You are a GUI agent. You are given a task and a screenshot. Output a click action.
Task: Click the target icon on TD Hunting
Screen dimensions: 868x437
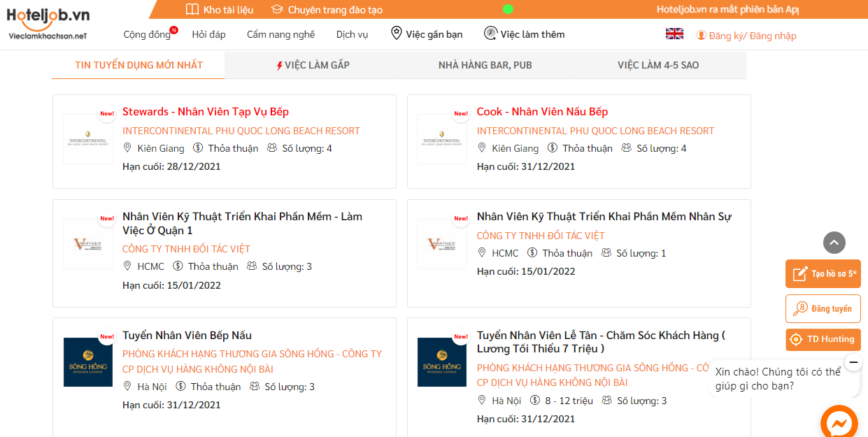point(796,339)
